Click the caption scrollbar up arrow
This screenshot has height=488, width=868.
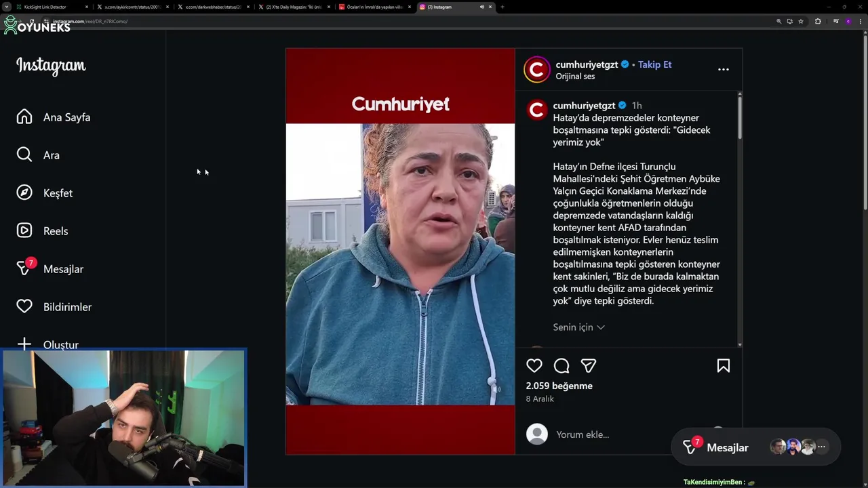point(739,94)
